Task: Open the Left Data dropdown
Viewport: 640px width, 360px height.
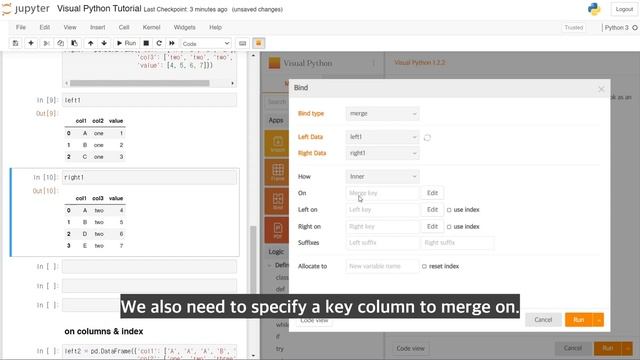Action: tap(382, 137)
